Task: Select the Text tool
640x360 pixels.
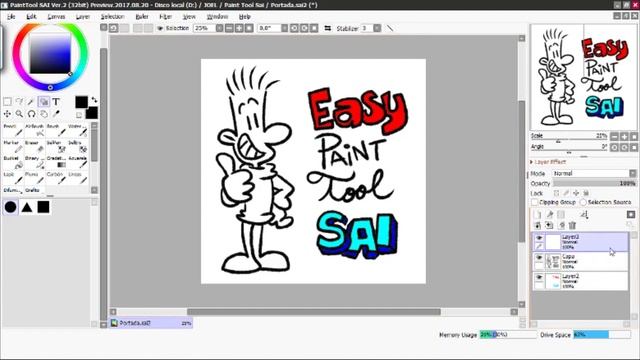Action: [56, 101]
